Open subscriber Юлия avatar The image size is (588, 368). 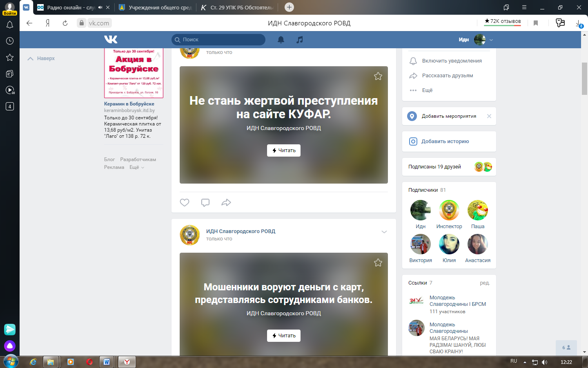[449, 244]
